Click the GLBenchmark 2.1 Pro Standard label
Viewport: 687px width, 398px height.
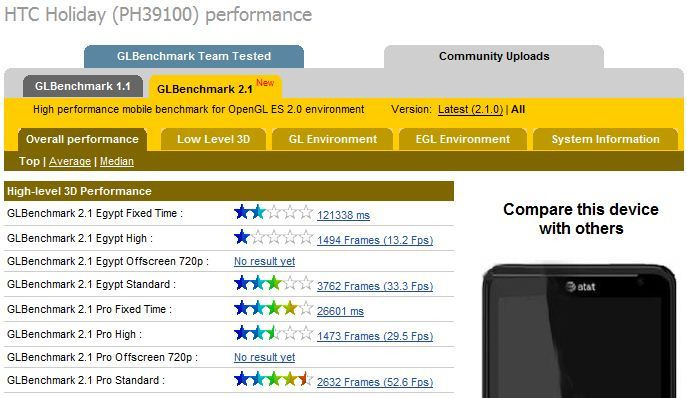pos(86,380)
